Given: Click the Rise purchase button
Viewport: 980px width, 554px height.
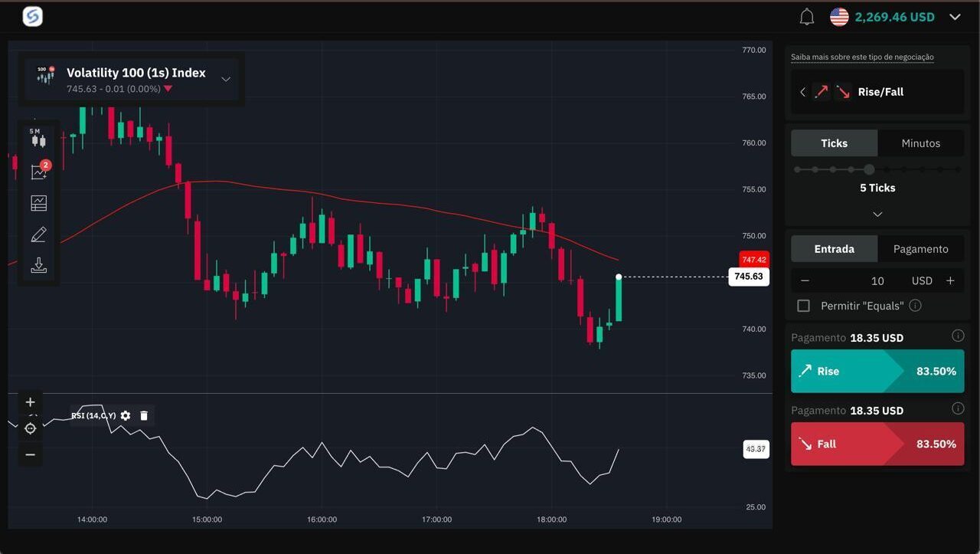Looking at the screenshot, I should point(877,371).
